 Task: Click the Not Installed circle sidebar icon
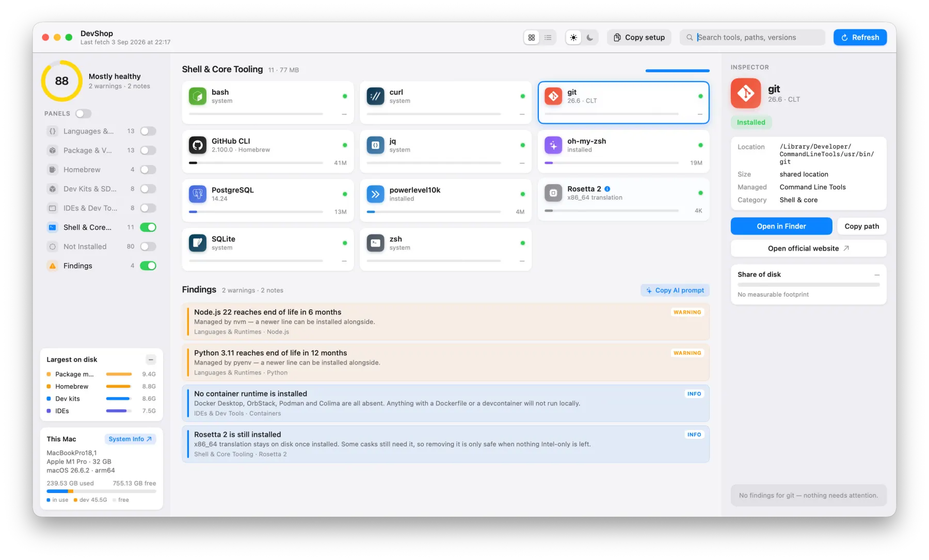coord(53,246)
